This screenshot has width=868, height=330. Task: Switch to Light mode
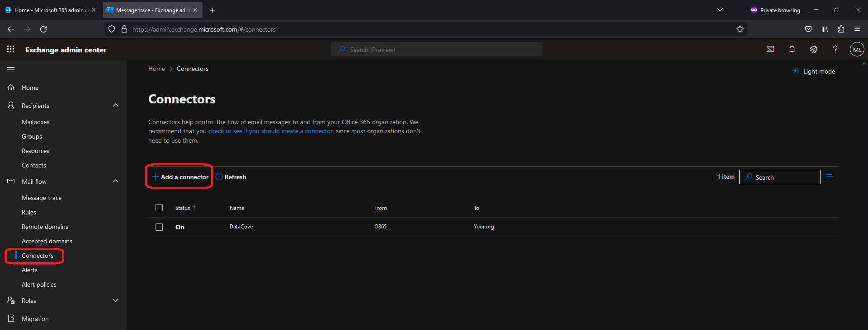point(814,71)
